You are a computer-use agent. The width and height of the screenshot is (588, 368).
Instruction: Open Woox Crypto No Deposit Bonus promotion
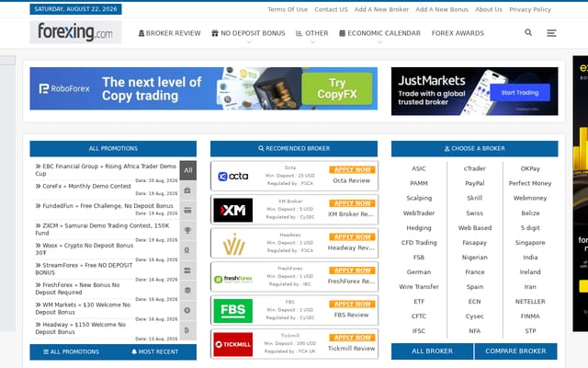[85, 249]
